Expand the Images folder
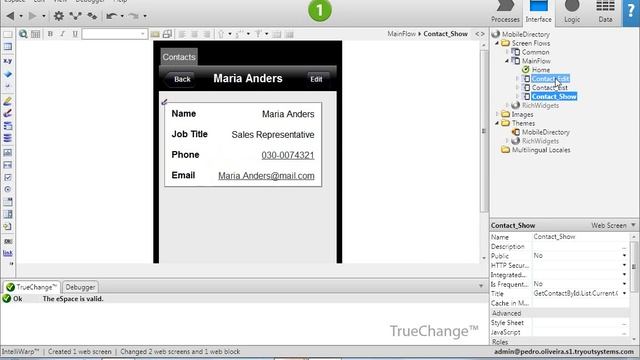This screenshot has width=640, height=360. click(x=497, y=114)
